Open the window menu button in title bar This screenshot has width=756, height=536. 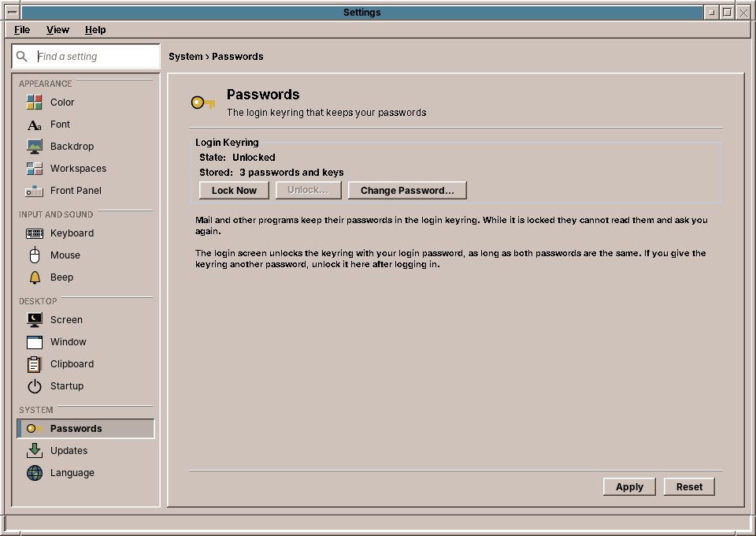(x=13, y=13)
